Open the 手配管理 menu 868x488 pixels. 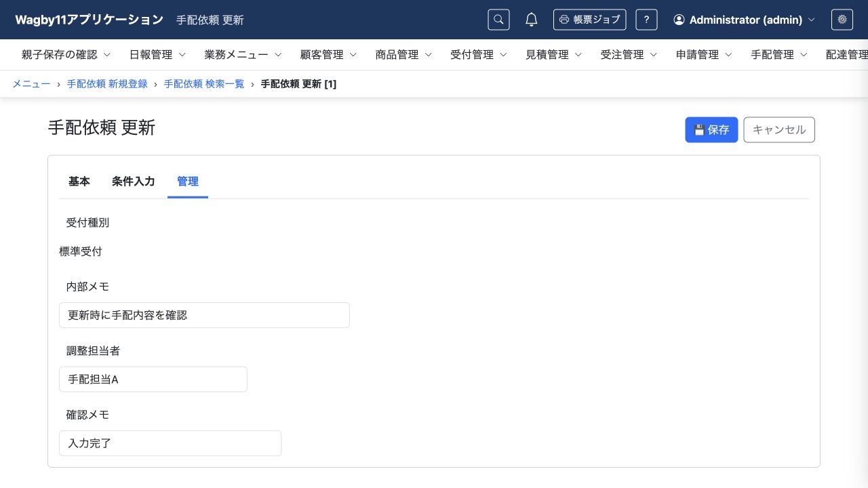pyautogui.click(x=779, y=55)
